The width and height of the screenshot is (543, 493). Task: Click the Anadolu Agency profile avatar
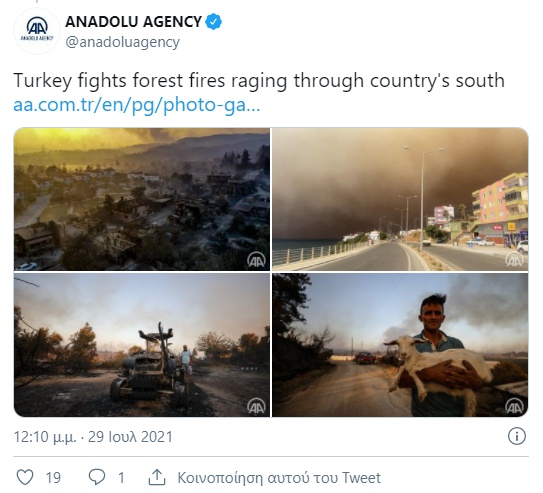37,30
